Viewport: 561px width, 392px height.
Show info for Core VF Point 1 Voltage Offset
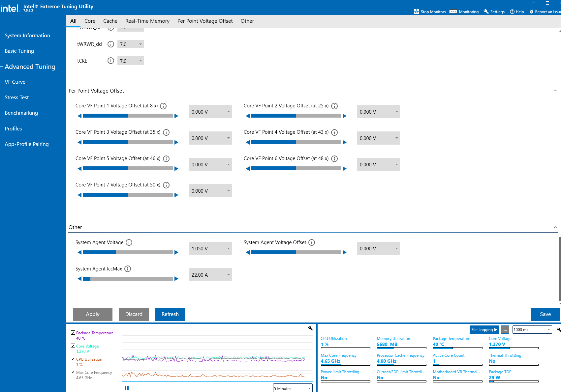coord(163,106)
